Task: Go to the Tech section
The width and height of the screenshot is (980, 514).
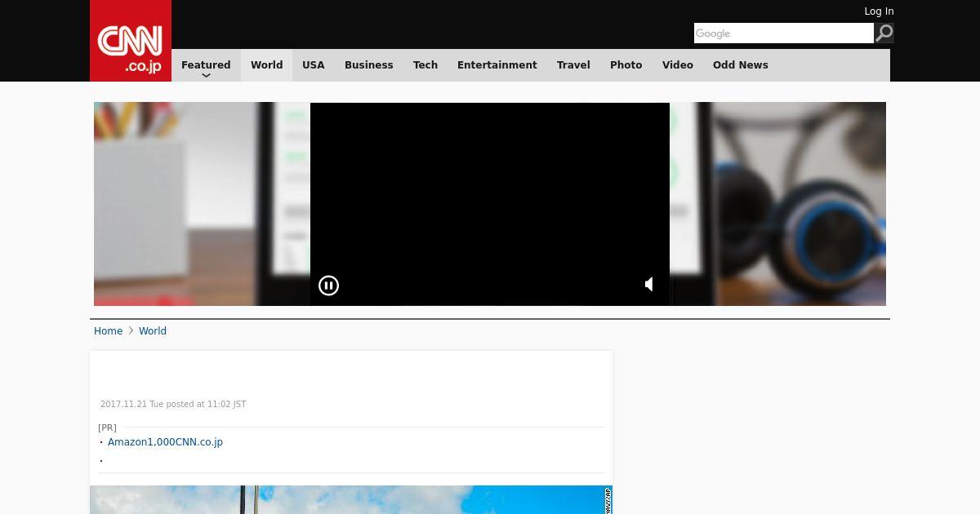Action: point(425,65)
